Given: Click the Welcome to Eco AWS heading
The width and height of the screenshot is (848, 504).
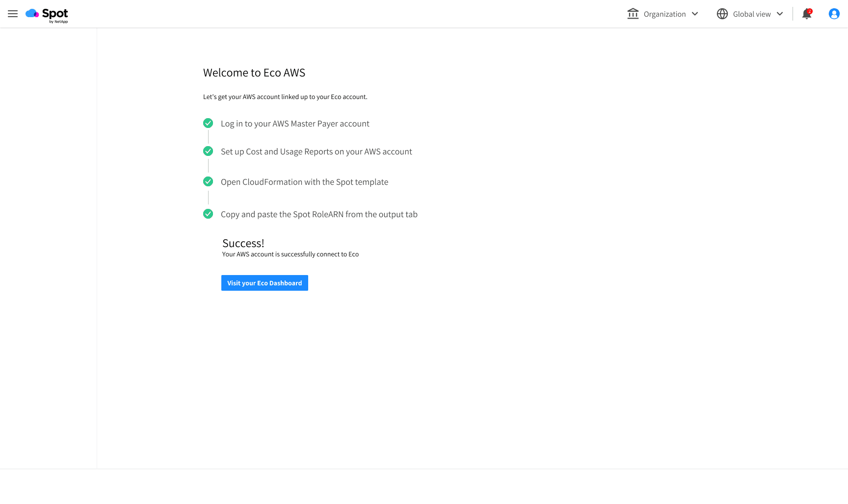Looking at the screenshot, I should 254,73.
